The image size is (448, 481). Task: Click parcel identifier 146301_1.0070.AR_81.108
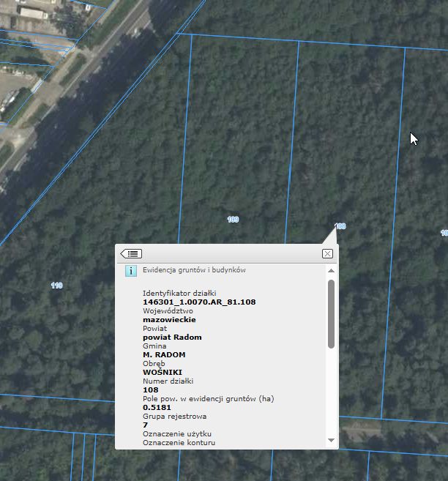click(x=199, y=302)
